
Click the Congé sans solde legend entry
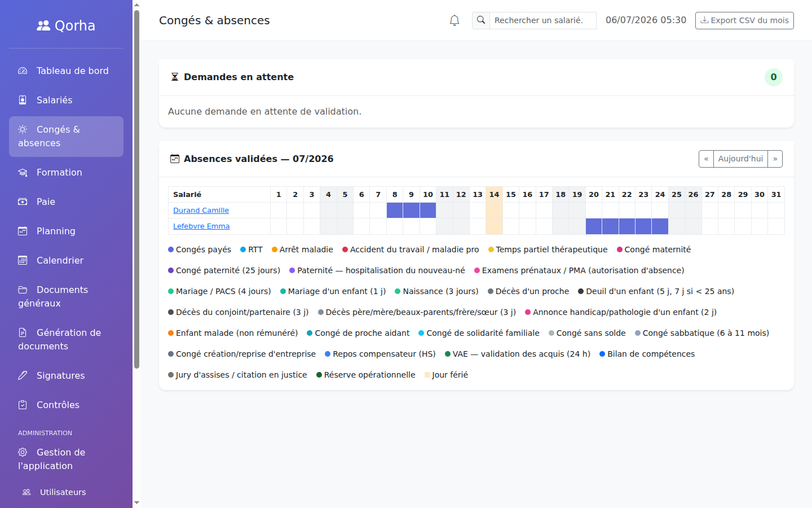(x=587, y=333)
